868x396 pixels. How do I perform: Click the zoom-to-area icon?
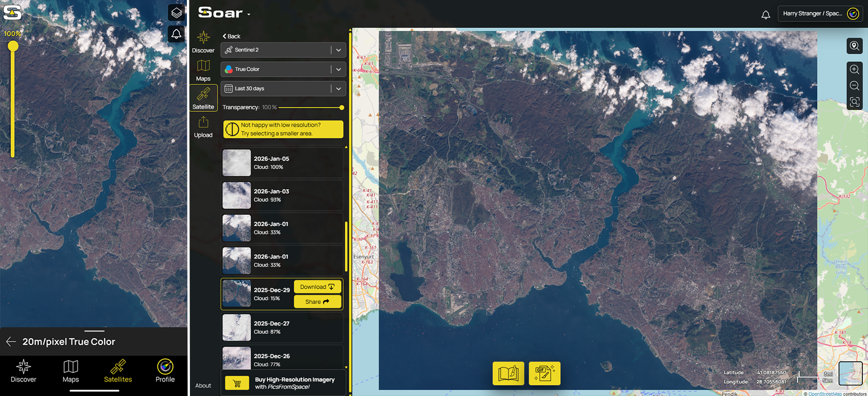click(854, 102)
